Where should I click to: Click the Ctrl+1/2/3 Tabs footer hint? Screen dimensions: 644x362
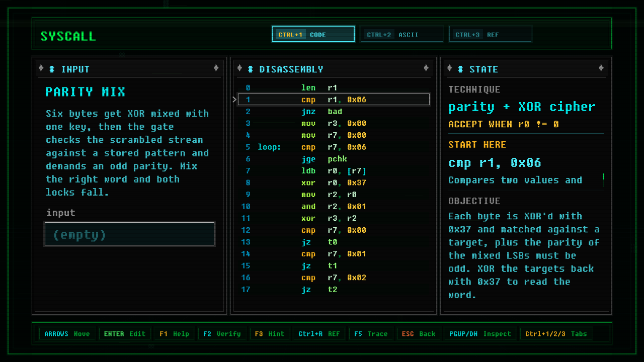(556, 334)
